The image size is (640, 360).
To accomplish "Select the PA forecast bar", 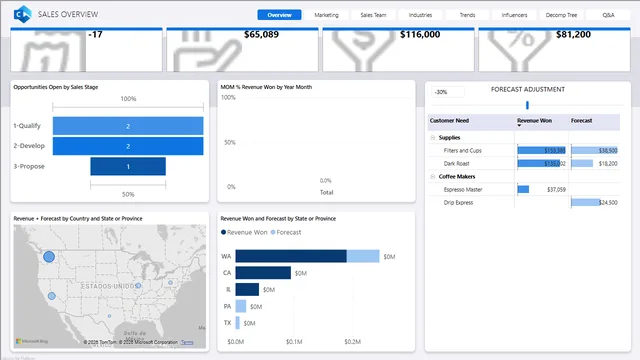I will coord(241,307).
